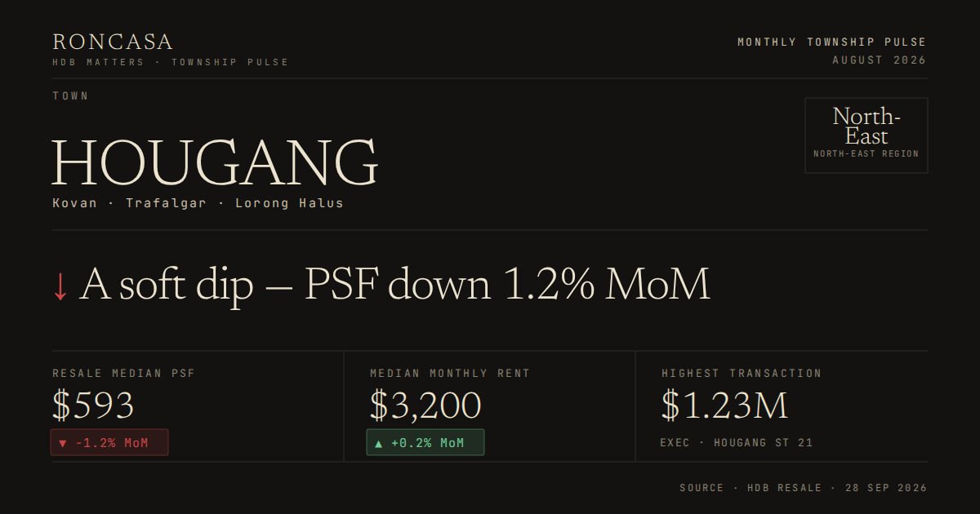Click the Monthly Township Pulse heading
This screenshot has height=514, width=980.
[x=832, y=42]
